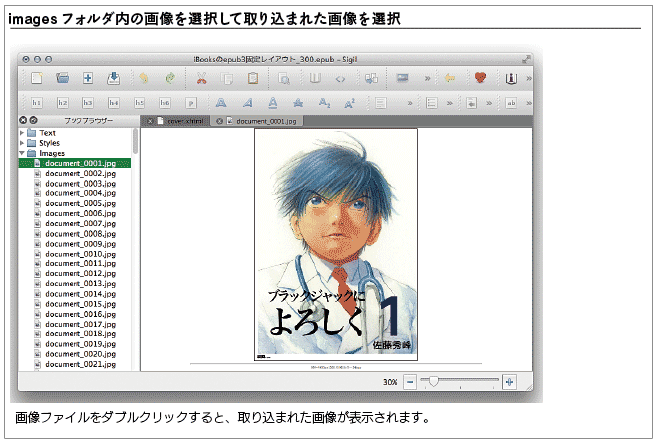
Task: Click the Redo arrow icon
Action: click(x=170, y=78)
